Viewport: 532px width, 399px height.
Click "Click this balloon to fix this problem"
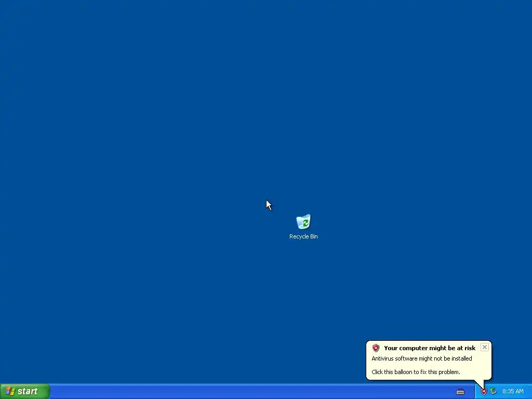416,372
